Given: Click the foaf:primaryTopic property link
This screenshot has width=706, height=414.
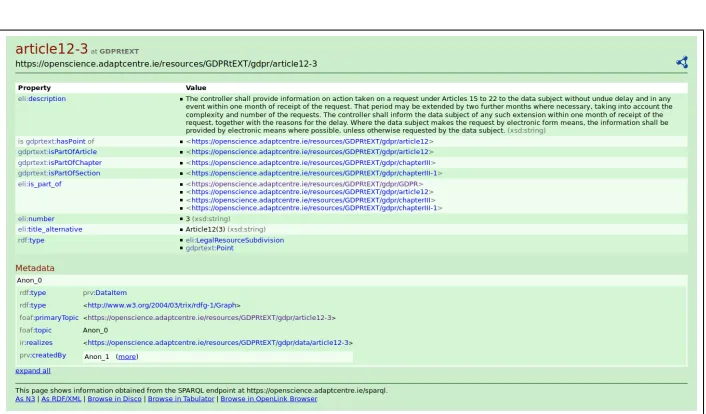Looking at the screenshot, I should pyautogui.click(x=49, y=318).
